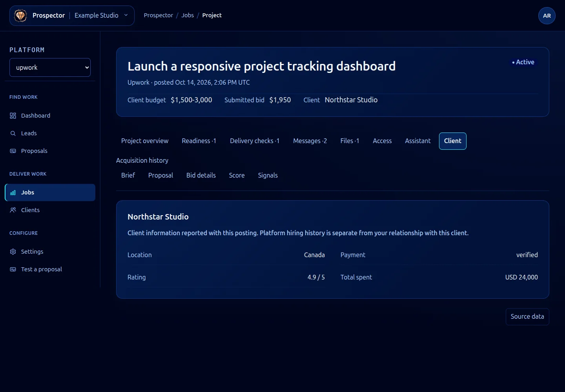This screenshot has width=565, height=392.
Task: Open the Access tab
Action: [382, 141]
